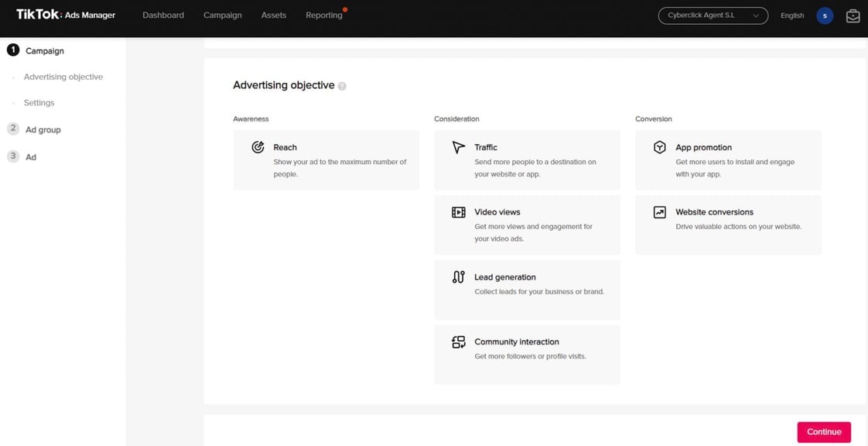Screen dimensions: 868x446
Task: Click the App promotion cube icon
Action: pyautogui.click(x=659, y=147)
